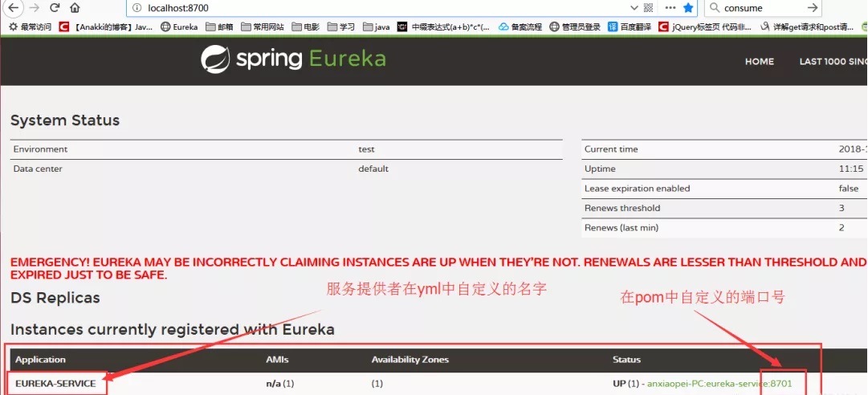Open the page actions three-dots menu

pyautogui.click(x=670, y=8)
